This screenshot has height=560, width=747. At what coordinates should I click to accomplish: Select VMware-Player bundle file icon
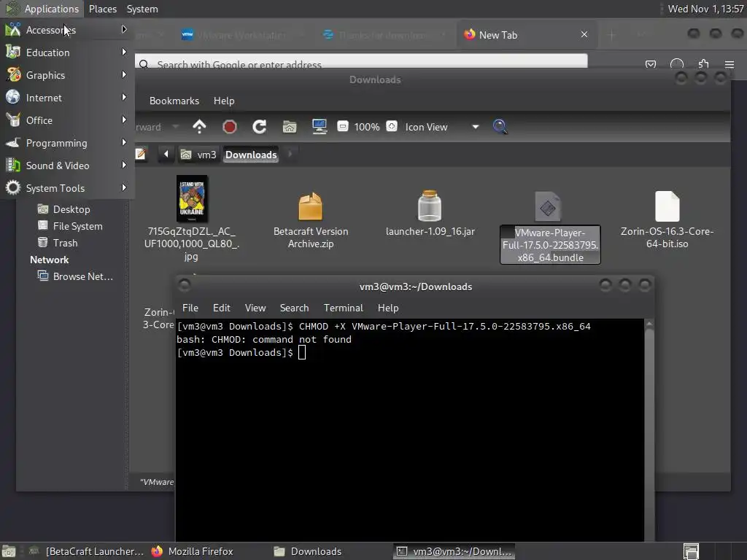[x=548, y=206]
